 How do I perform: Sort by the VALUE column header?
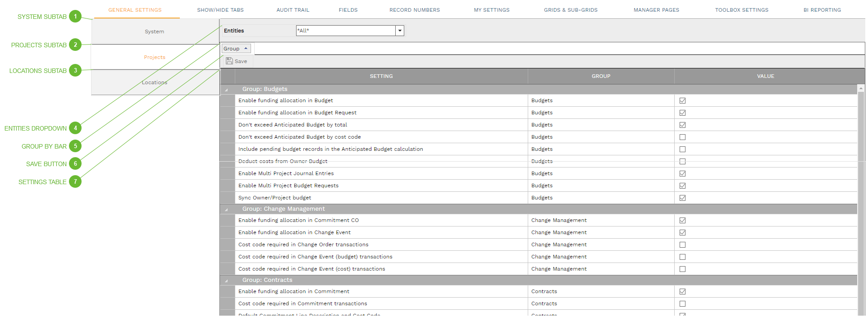click(x=765, y=76)
